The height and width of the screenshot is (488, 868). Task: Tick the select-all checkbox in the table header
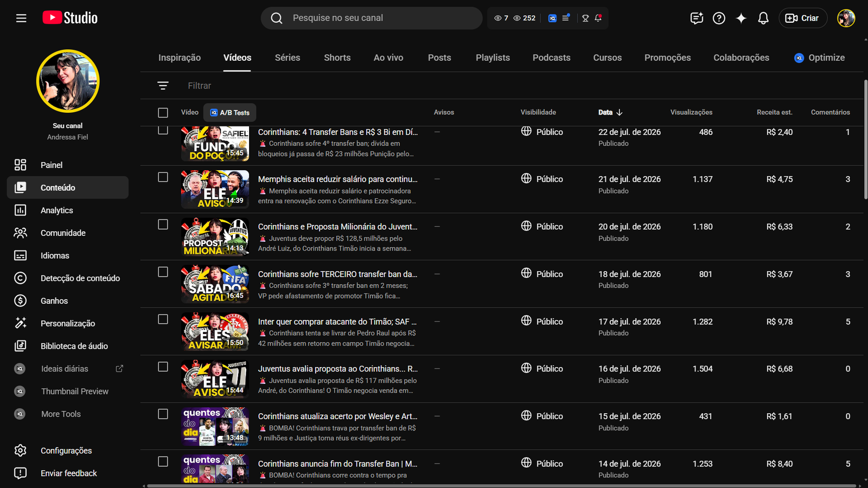coord(163,113)
